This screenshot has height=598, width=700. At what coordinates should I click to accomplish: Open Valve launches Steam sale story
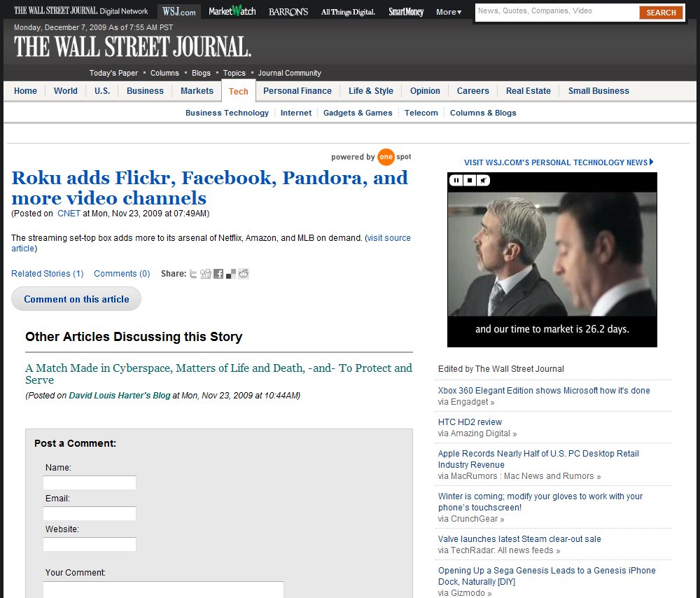coord(519,539)
